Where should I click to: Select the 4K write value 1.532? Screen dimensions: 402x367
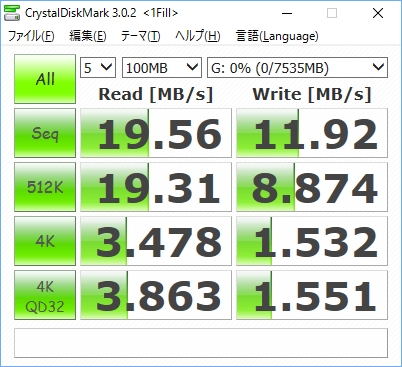(312, 241)
